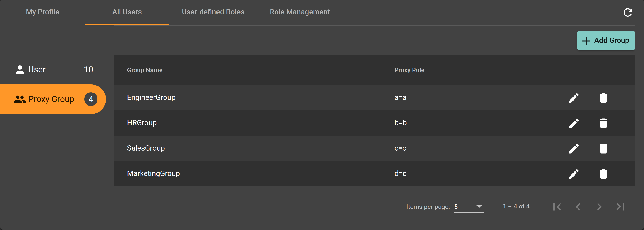Viewport: 644px width, 230px height.
Task: Delete the HRGroup entry
Action: 604,123
